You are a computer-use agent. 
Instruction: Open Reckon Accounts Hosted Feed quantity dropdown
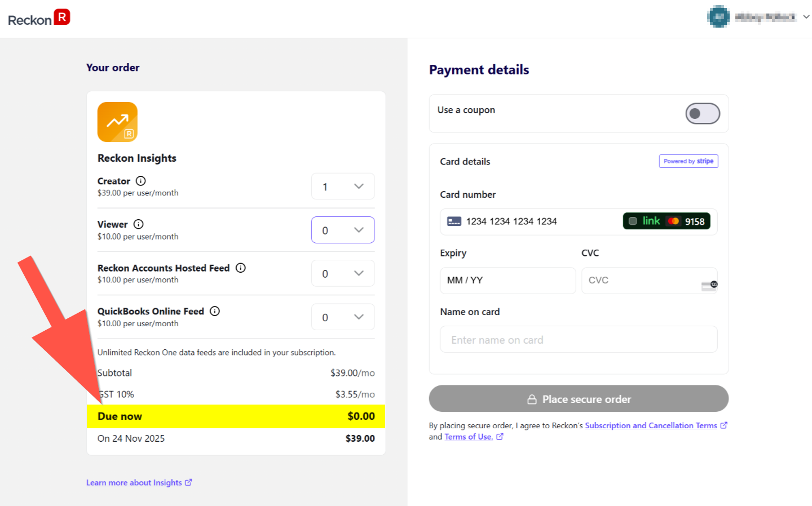point(343,273)
